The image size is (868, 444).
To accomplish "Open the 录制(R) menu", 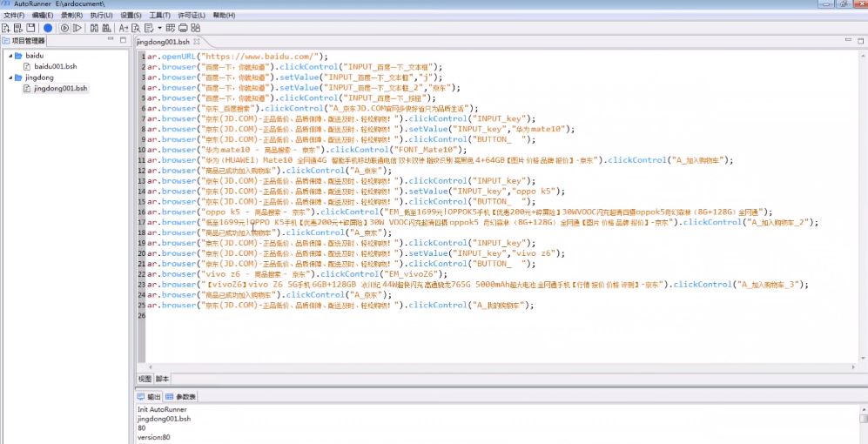I will point(71,16).
